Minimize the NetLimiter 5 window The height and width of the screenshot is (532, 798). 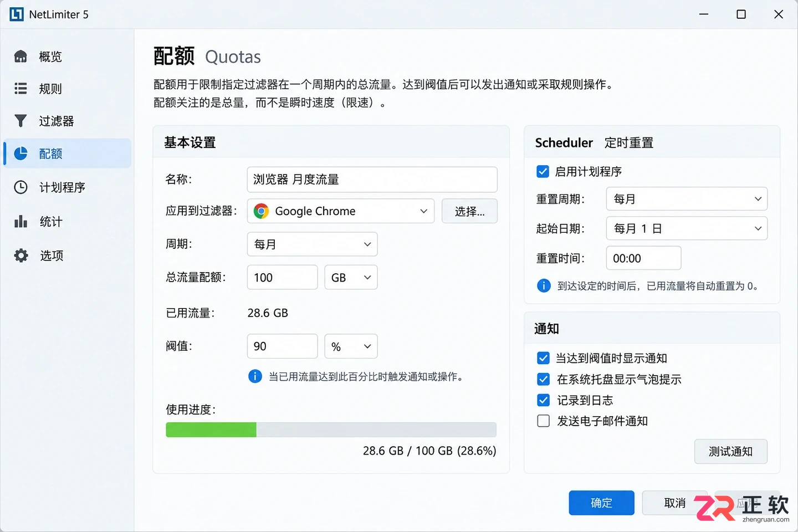coord(704,14)
